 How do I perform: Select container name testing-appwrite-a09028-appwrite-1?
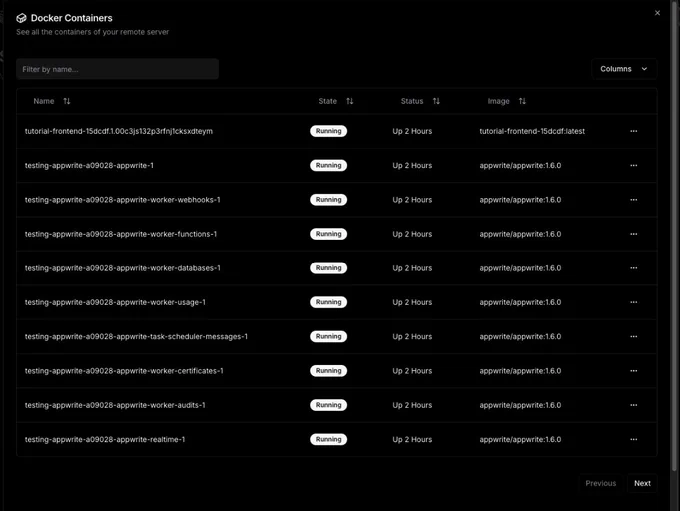[89, 165]
